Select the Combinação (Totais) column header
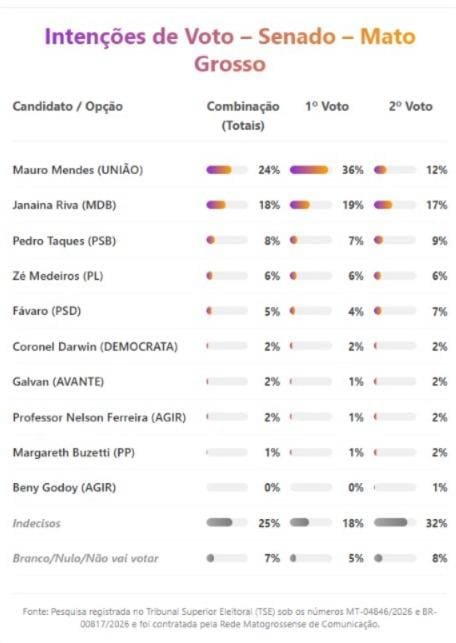The image size is (456, 643). (243, 116)
